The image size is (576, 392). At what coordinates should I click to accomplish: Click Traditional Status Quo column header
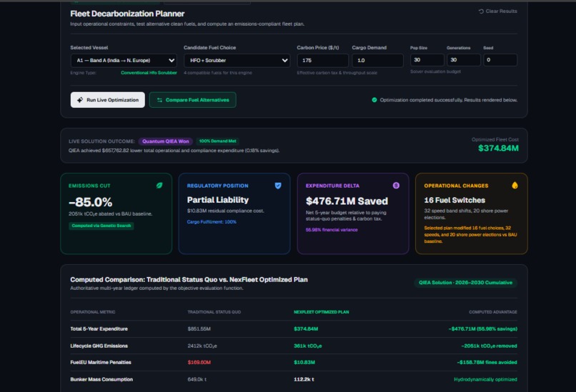tap(214, 312)
